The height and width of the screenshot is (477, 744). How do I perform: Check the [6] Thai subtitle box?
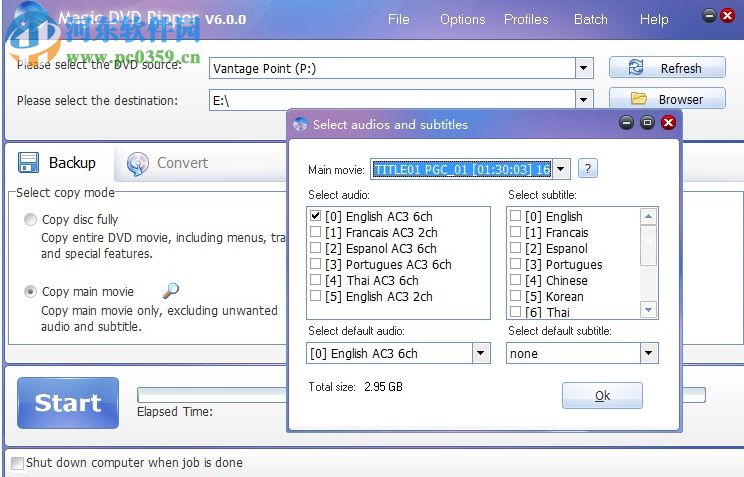[x=515, y=312]
